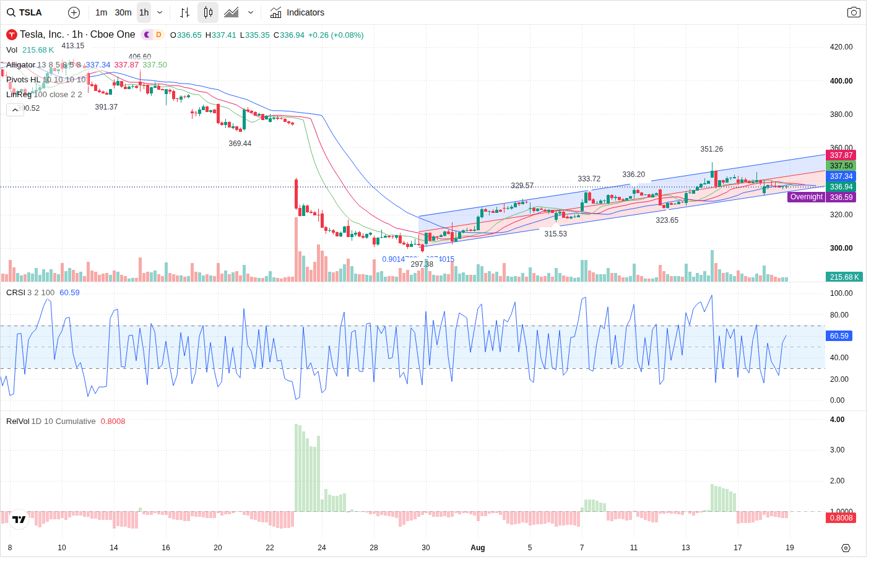879x588 pixels.
Task: Click the 215.68 K volume axis label
Action: click(844, 277)
